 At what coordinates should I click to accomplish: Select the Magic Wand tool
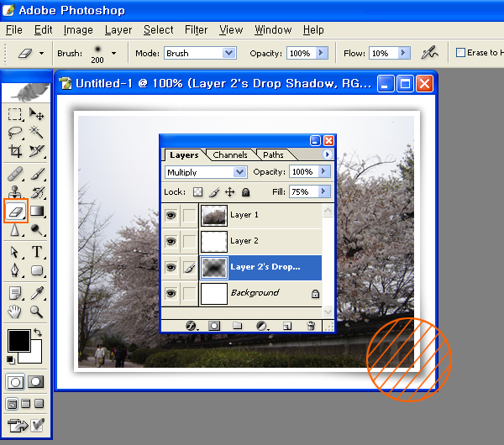36,133
